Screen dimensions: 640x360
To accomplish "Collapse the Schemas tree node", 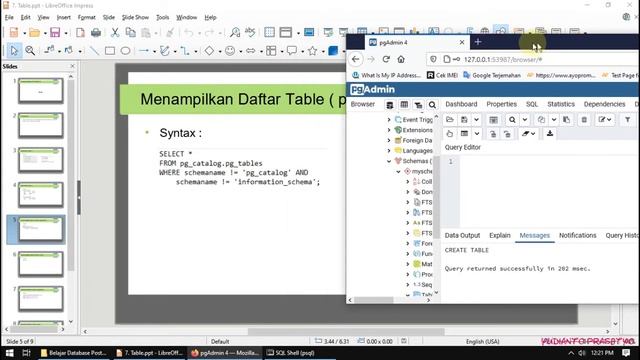I will pos(389,161).
